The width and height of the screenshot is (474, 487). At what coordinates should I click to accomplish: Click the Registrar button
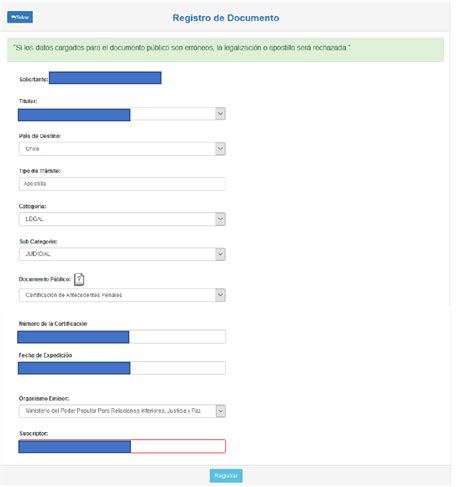[x=226, y=476]
